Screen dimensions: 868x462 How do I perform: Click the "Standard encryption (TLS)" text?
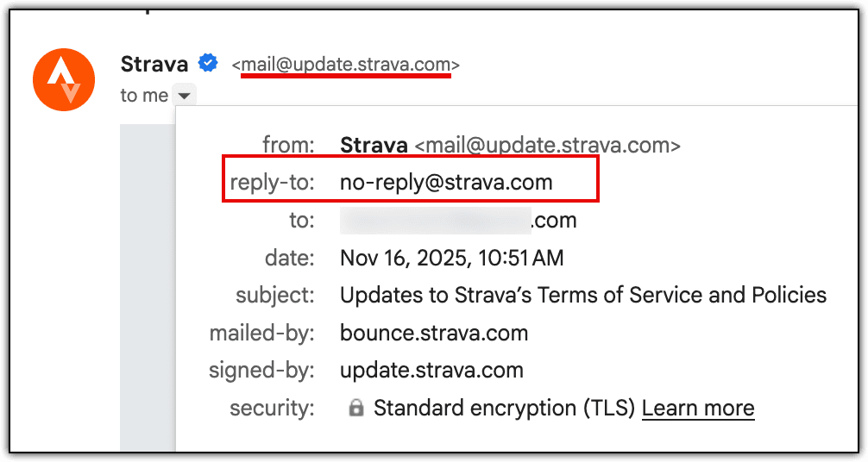(503, 408)
